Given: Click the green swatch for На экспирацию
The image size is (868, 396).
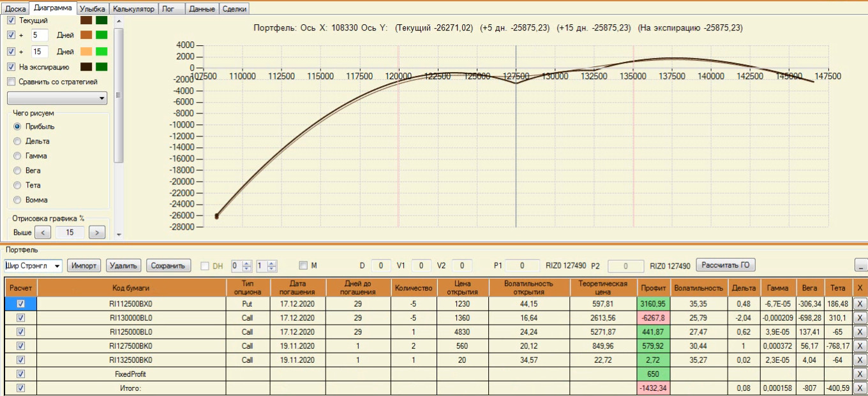Looking at the screenshot, I should coord(101,66).
